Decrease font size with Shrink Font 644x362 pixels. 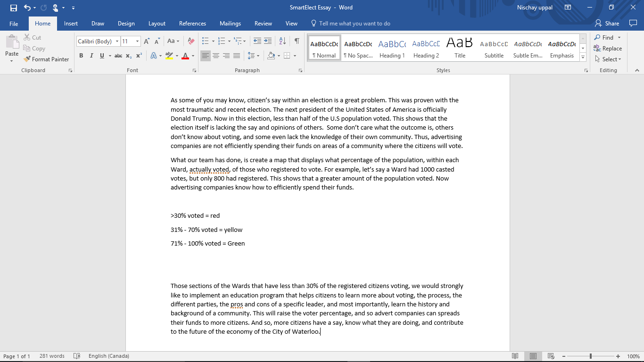tap(157, 41)
